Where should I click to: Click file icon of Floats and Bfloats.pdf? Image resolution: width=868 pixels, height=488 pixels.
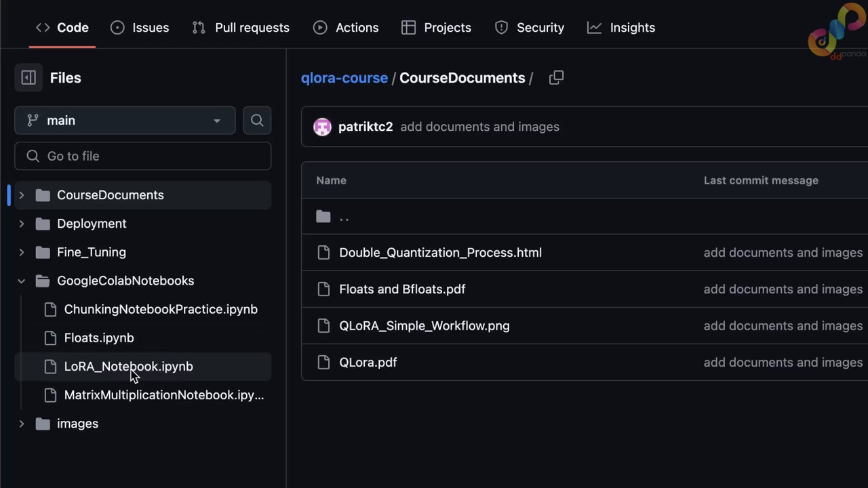tap(323, 289)
